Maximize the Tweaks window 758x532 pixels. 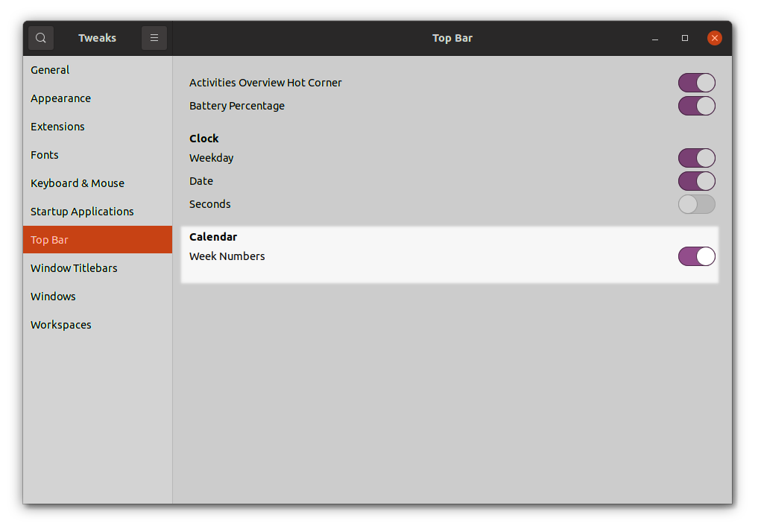pos(685,38)
